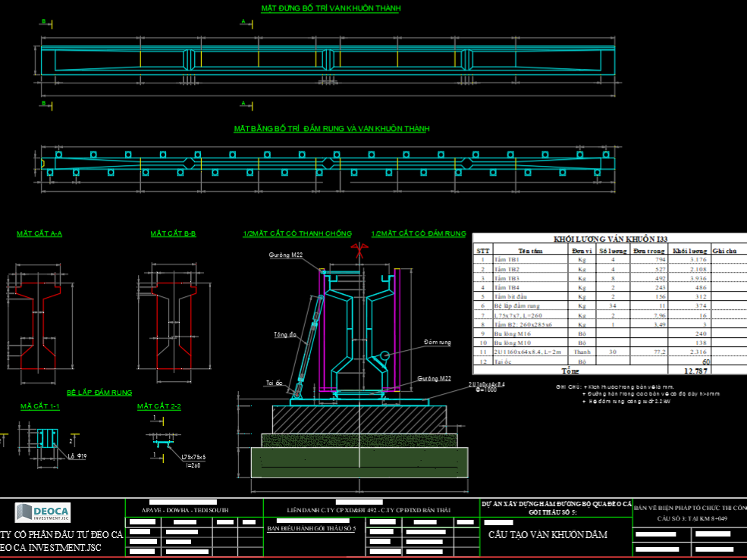
Task: Select the 'MẶT CẮT B-B' label
Action: coord(173,234)
